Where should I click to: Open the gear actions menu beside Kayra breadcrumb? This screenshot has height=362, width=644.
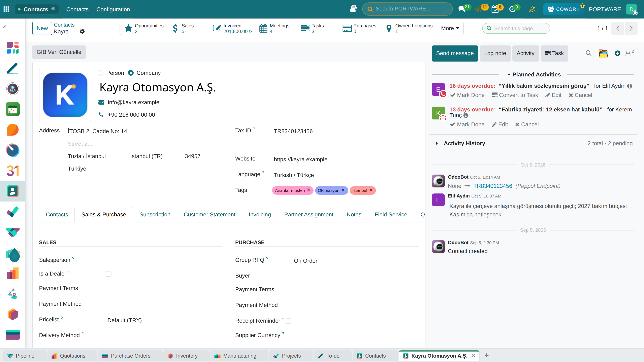[x=82, y=32]
